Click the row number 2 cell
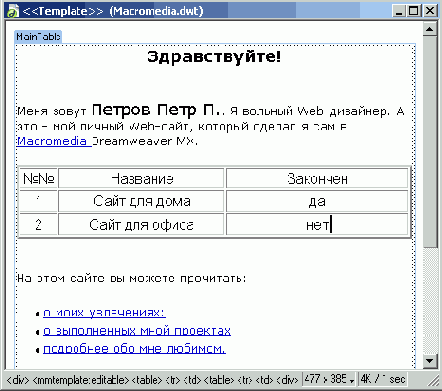Image resolution: width=442 pixels, height=391 pixels. point(38,225)
